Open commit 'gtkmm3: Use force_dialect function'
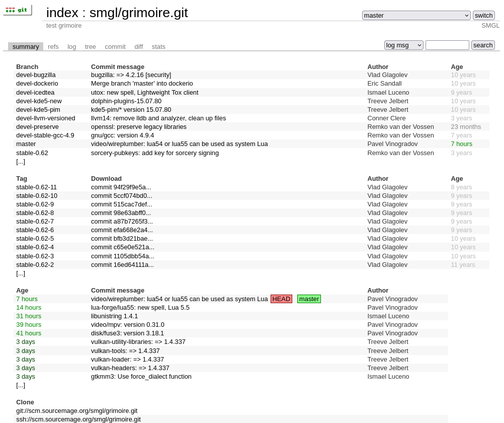This screenshot has height=423, width=504. 141,377
